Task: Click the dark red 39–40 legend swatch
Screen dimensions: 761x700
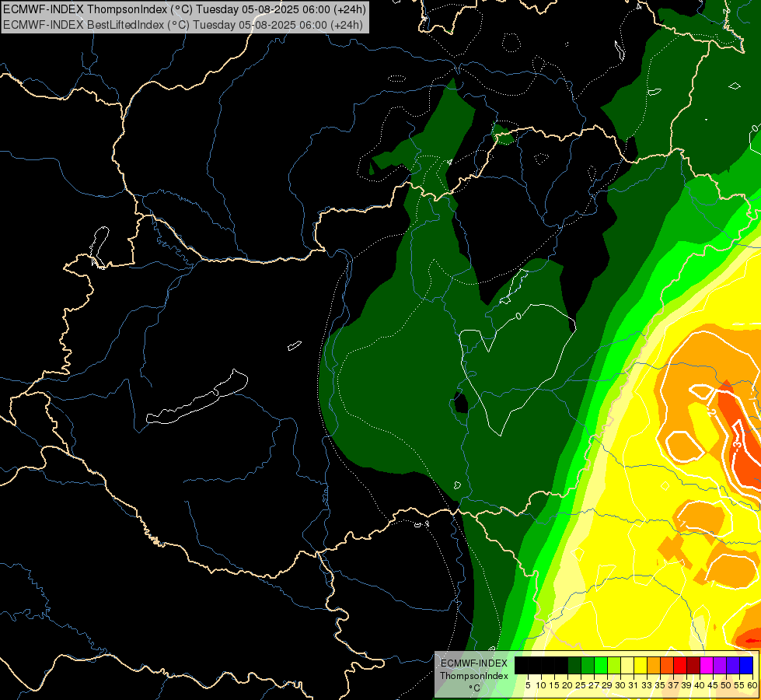Action: click(693, 666)
